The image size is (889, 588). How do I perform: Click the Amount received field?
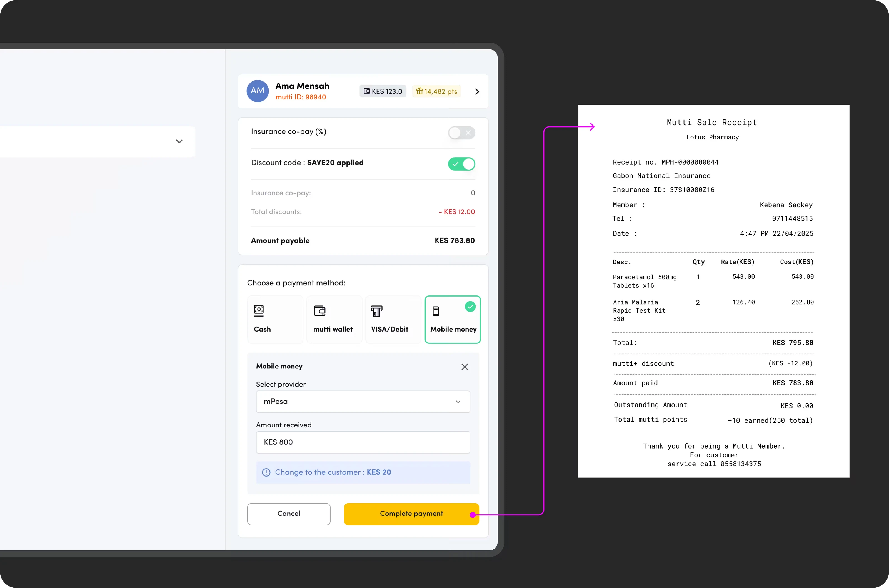363,442
